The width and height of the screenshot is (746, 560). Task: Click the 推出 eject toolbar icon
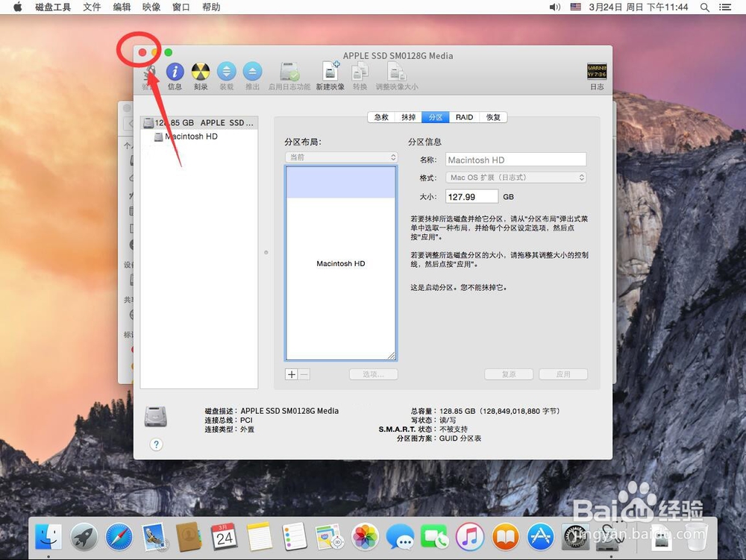pyautogui.click(x=252, y=72)
